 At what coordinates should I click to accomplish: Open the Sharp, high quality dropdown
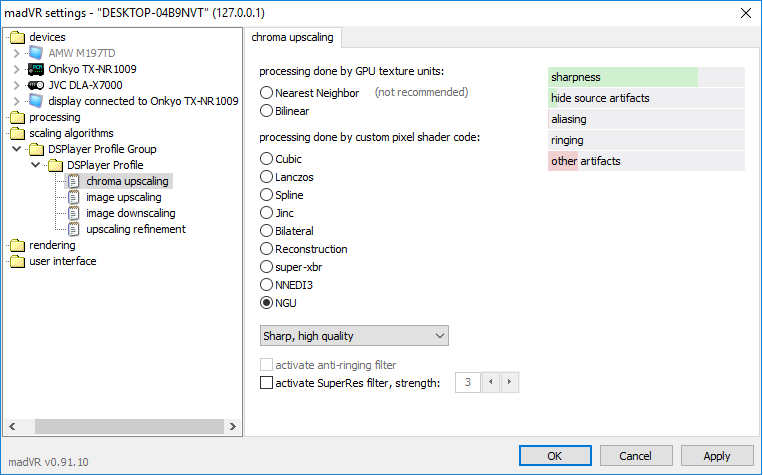(x=354, y=336)
